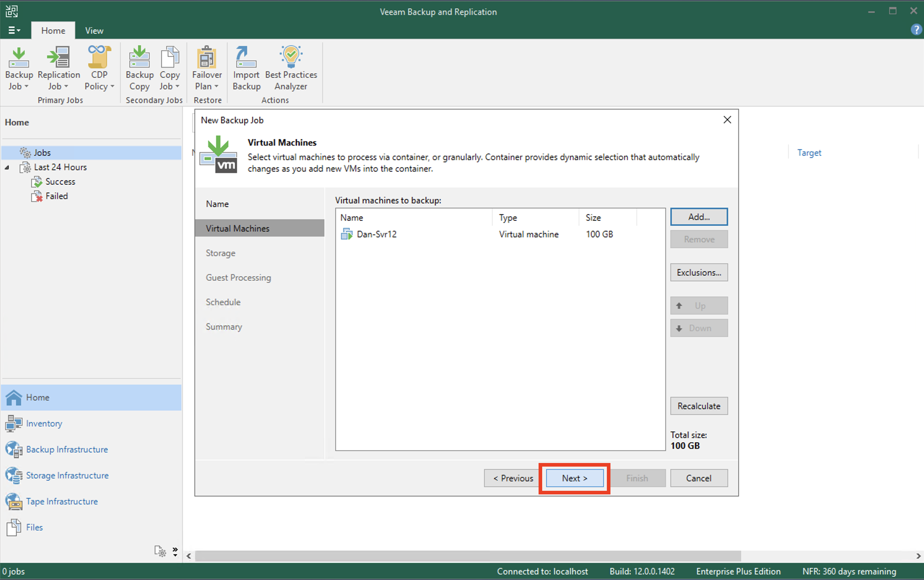Image resolution: width=924 pixels, height=580 pixels.
Task: Open the Replication Job dropdown arrow
Action: pos(66,86)
